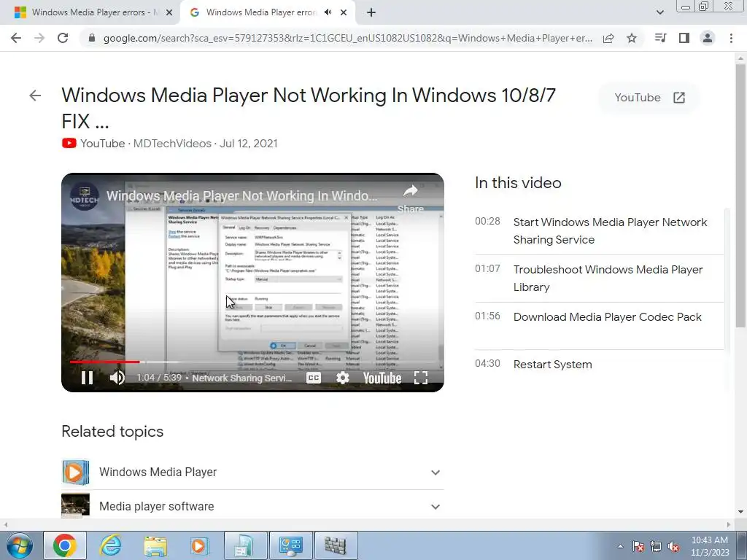Image resolution: width=747 pixels, height=560 pixels.
Task: Click the page vertical scrollbar
Action: [x=740, y=195]
